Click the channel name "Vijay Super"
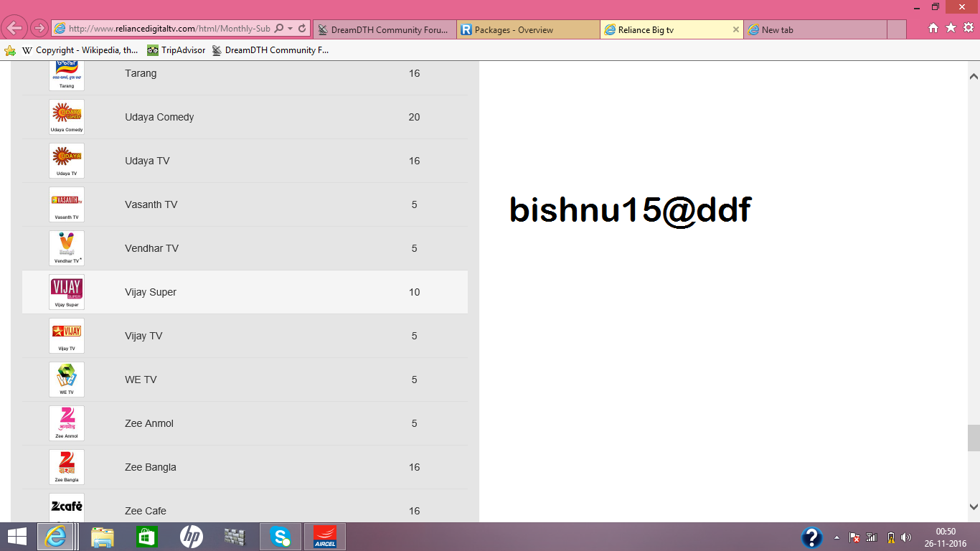 pos(151,292)
